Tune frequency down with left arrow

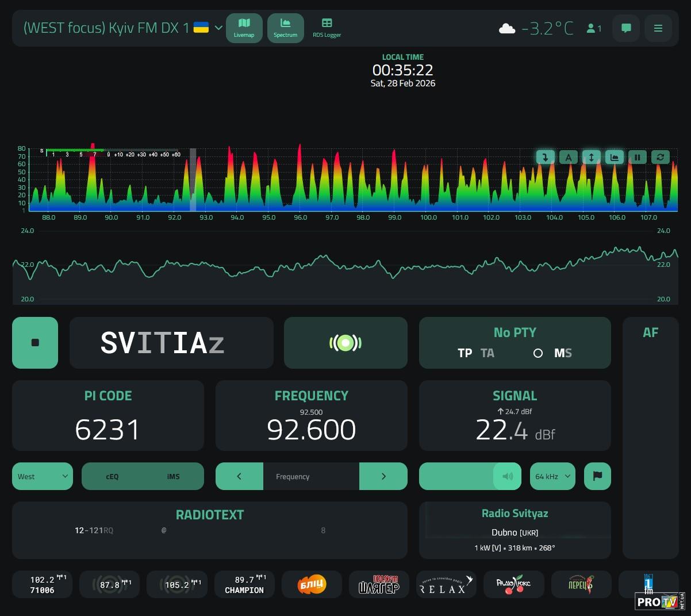[239, 476]
